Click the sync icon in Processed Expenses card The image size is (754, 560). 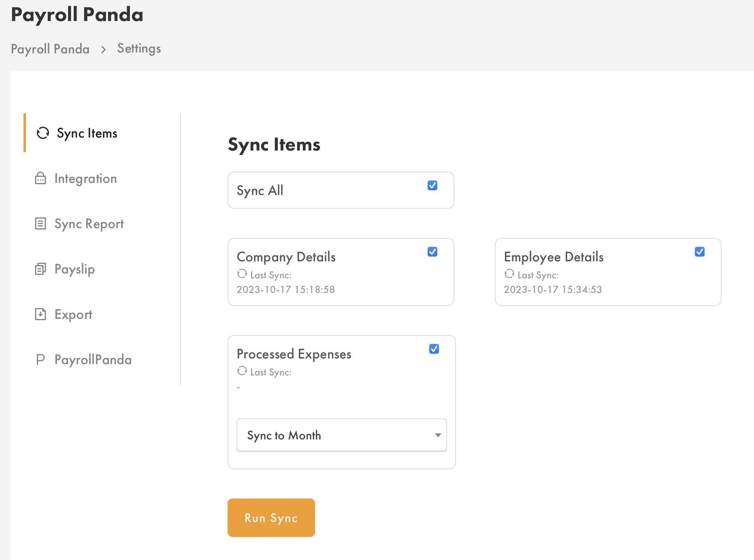242,371
